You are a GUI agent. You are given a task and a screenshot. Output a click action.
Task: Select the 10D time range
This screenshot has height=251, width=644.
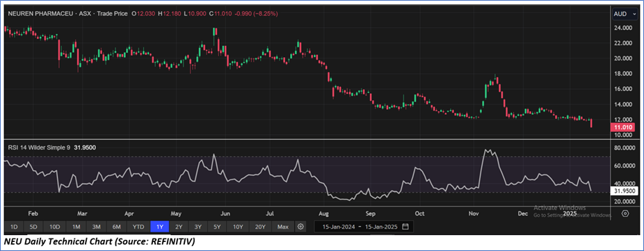pyautogui.click(x=55, y=227)
